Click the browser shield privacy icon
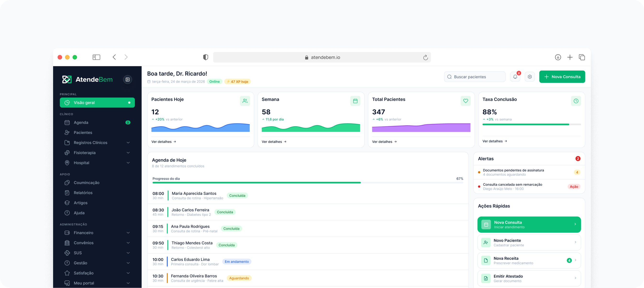This screenshot has width=644, height=288. [205, 57]
